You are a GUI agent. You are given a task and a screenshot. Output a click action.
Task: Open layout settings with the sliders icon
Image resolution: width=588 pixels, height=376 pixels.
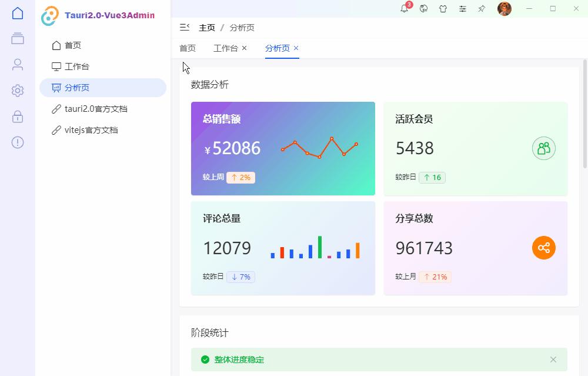462,9
